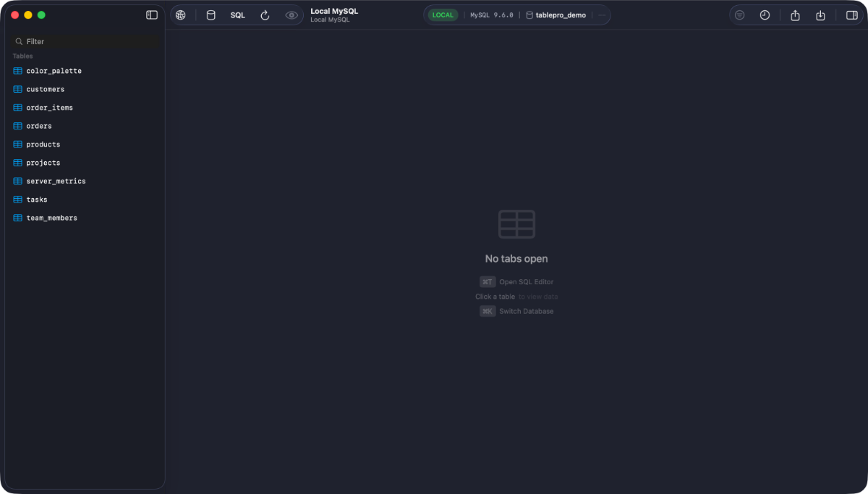The height and width of the screenshot is (494, 868).
Task: Click the export share icon
Action: coord(795,15)
